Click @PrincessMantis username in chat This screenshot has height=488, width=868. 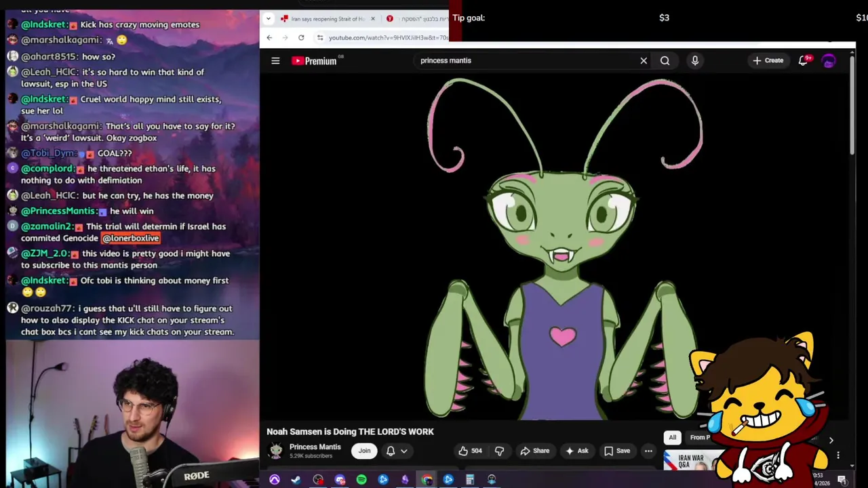click(x=59, y=211)
